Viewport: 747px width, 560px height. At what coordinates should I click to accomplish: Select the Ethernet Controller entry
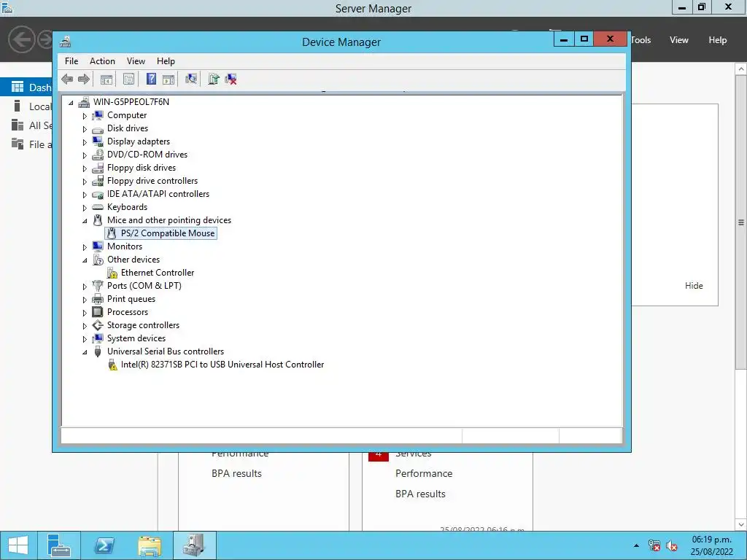pos(158,273)
